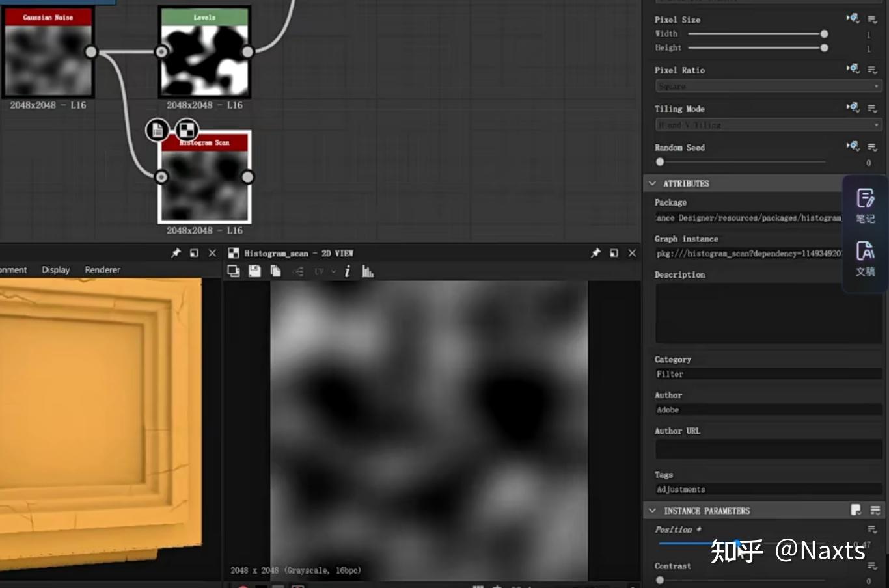Open the Renderer menu in 3D view
Viewport: 889px width, 588px height.
(103, 270)
